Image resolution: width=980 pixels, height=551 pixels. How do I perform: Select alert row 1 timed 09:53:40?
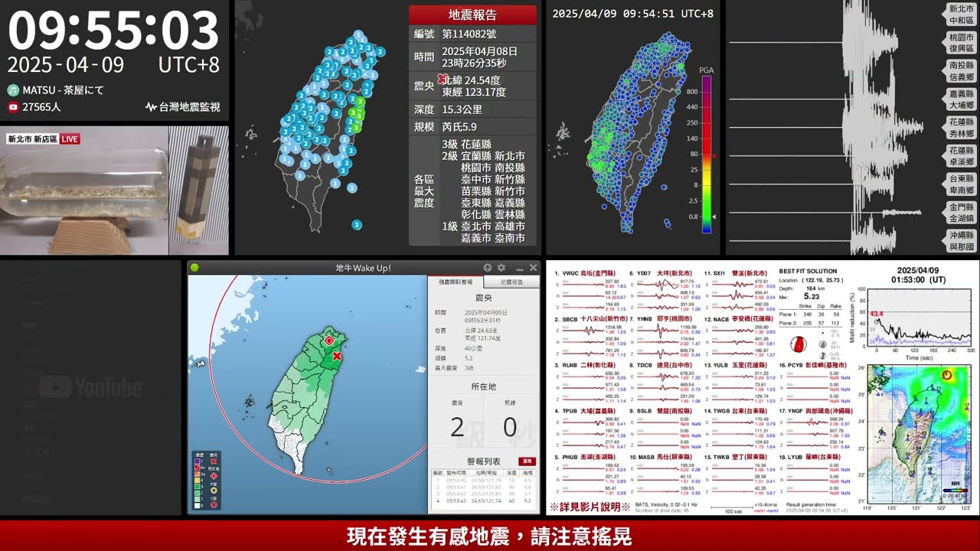click(x=484, y=480)
